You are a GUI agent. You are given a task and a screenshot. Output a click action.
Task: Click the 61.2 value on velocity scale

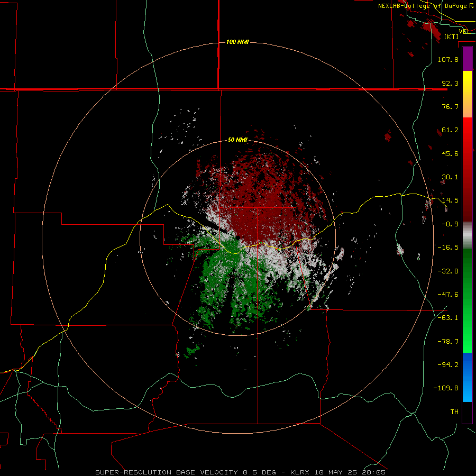[450, 130]
